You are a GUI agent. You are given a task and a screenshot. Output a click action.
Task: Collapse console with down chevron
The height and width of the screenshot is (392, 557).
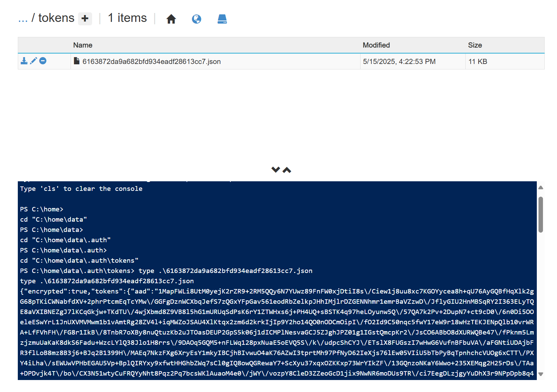(276, 170)
